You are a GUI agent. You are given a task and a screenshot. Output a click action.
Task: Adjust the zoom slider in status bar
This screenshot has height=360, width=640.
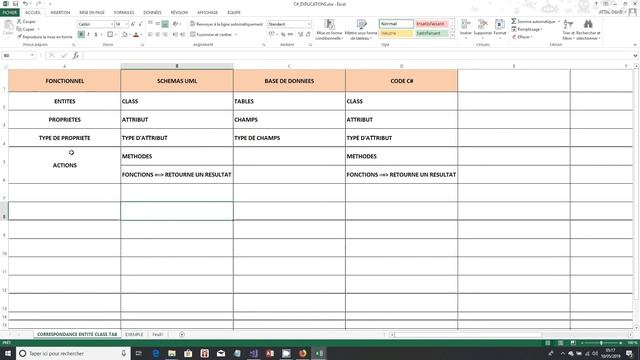tap(600, 343)
